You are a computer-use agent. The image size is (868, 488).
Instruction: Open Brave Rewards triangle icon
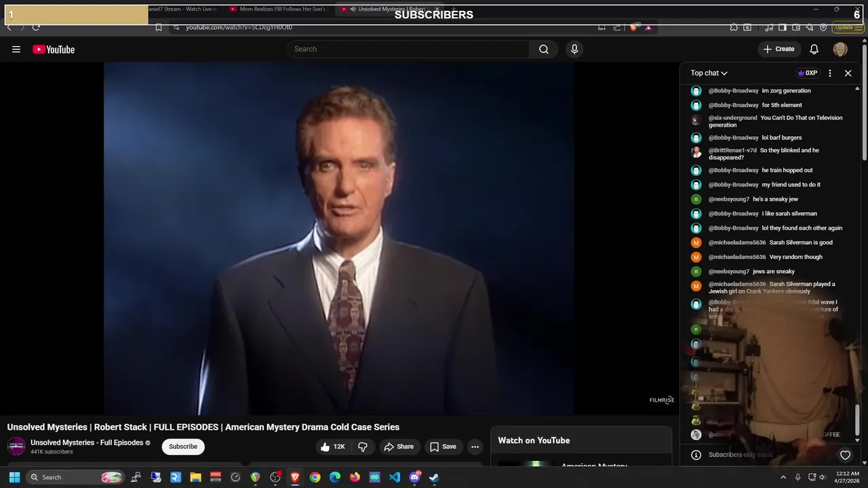point(648,27)
